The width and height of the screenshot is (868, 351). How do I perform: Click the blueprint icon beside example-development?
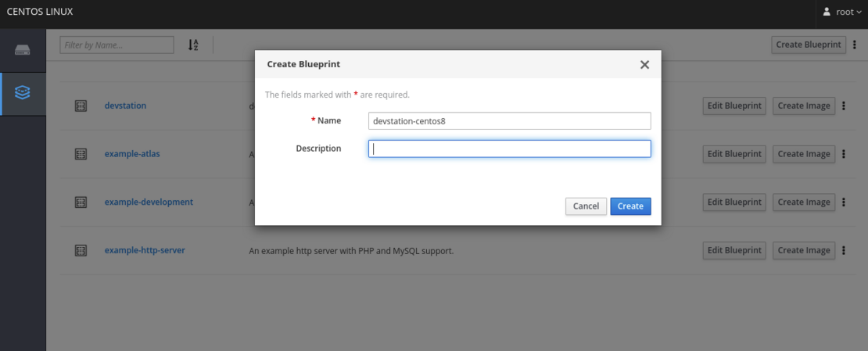tap(80, 202)
